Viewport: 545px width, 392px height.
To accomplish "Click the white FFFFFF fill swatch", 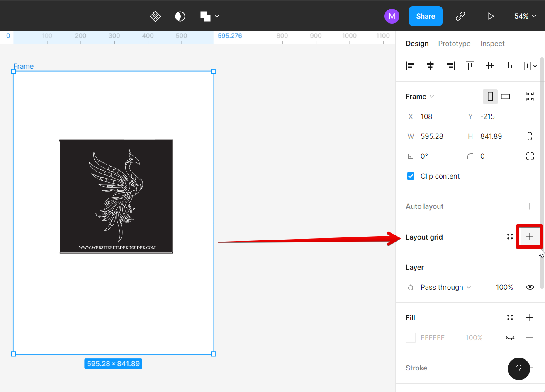I will [411, 338].
